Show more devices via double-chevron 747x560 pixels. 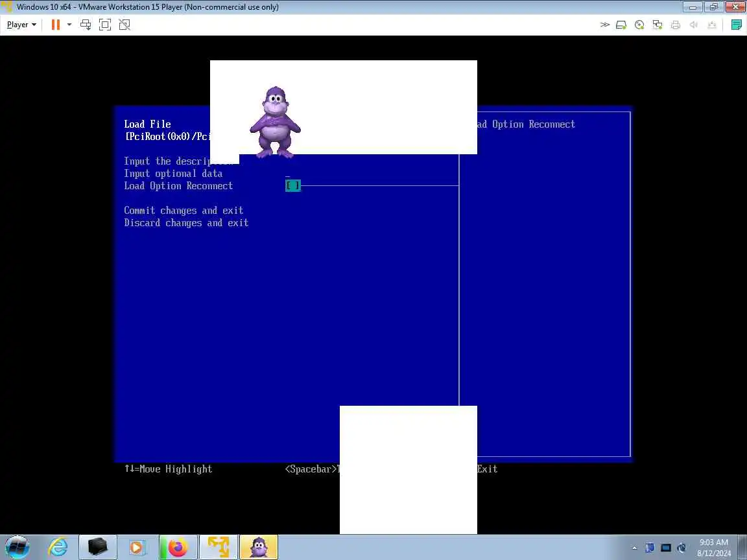604,25
